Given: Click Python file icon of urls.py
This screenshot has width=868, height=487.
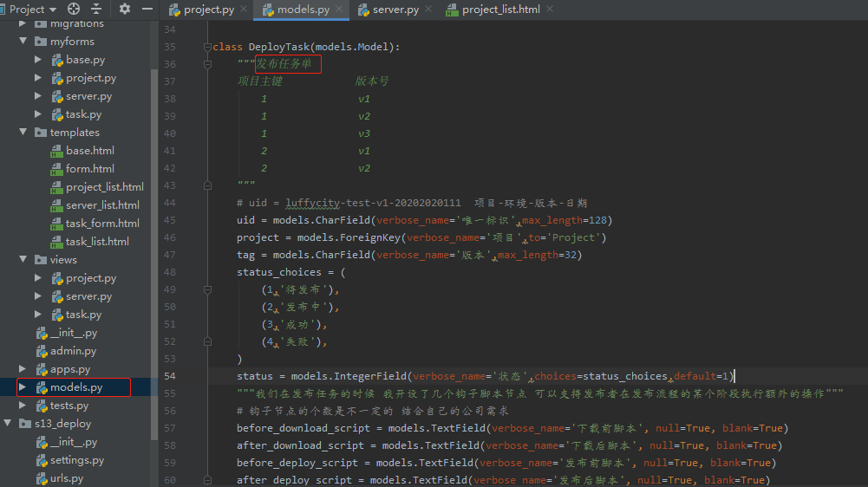Looking at the screenshot, I should [x=42, y=478].
